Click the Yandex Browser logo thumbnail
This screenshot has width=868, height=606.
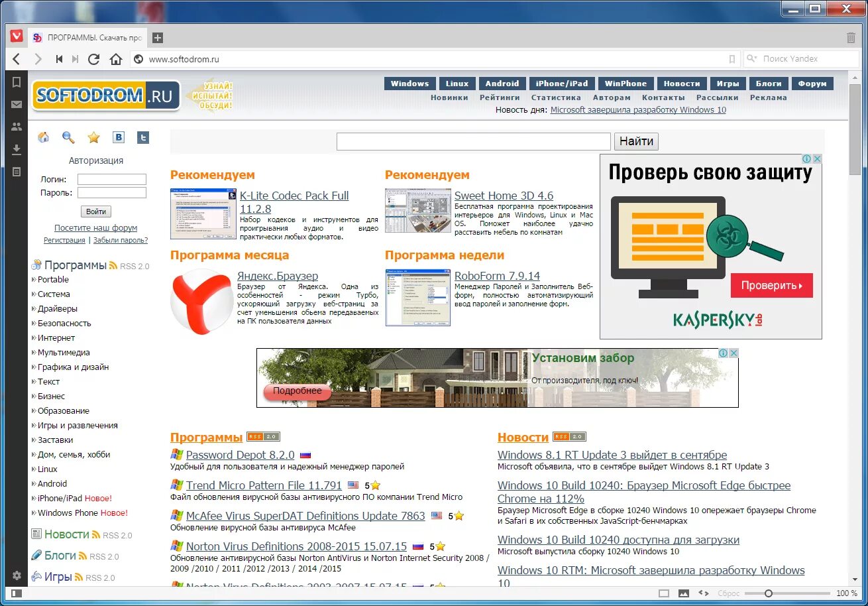(x=201, y=302)
